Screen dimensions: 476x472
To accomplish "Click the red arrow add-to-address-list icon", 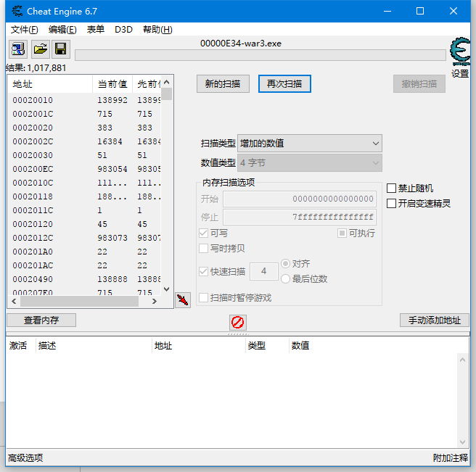I will tap(183, 300).
